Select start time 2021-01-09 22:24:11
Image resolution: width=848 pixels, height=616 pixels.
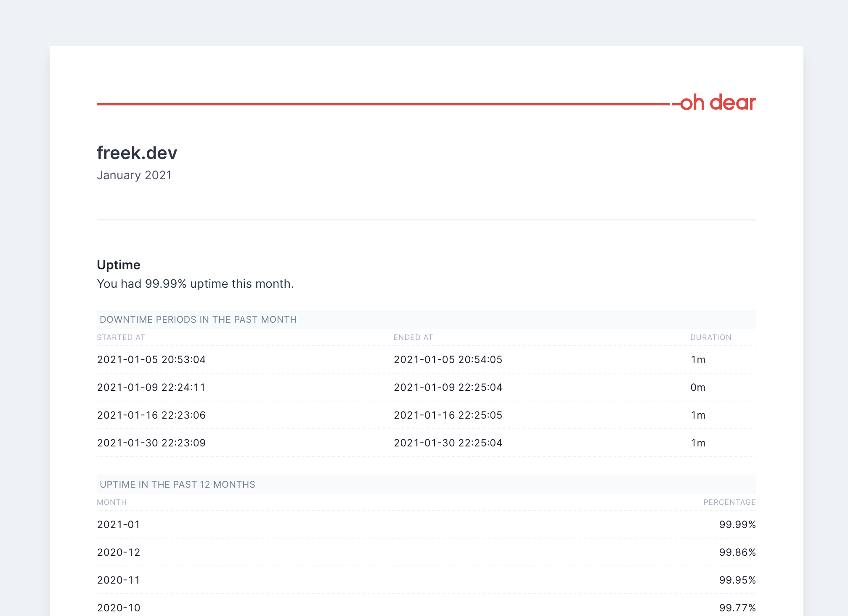pyautogui.click(x=151, y=388)
